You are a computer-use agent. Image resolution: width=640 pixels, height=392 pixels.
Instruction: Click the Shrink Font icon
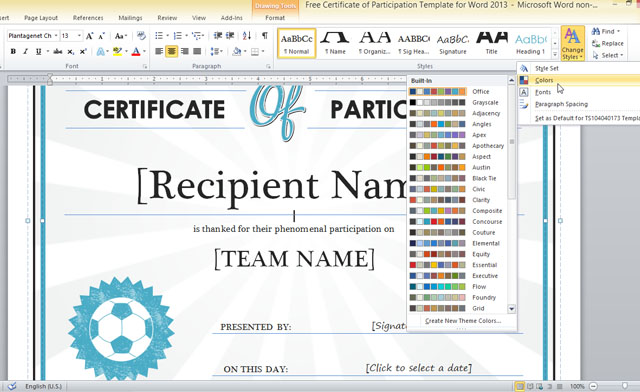click(102, 36)
